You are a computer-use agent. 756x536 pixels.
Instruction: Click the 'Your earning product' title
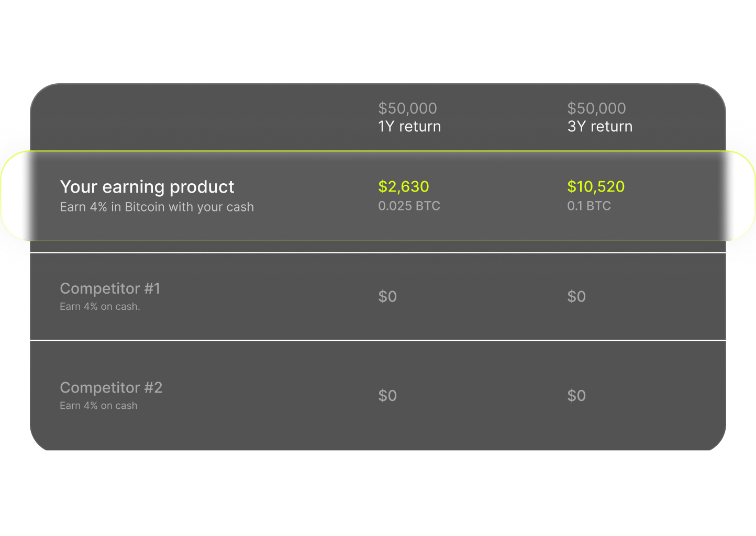(x=147, y=187)
